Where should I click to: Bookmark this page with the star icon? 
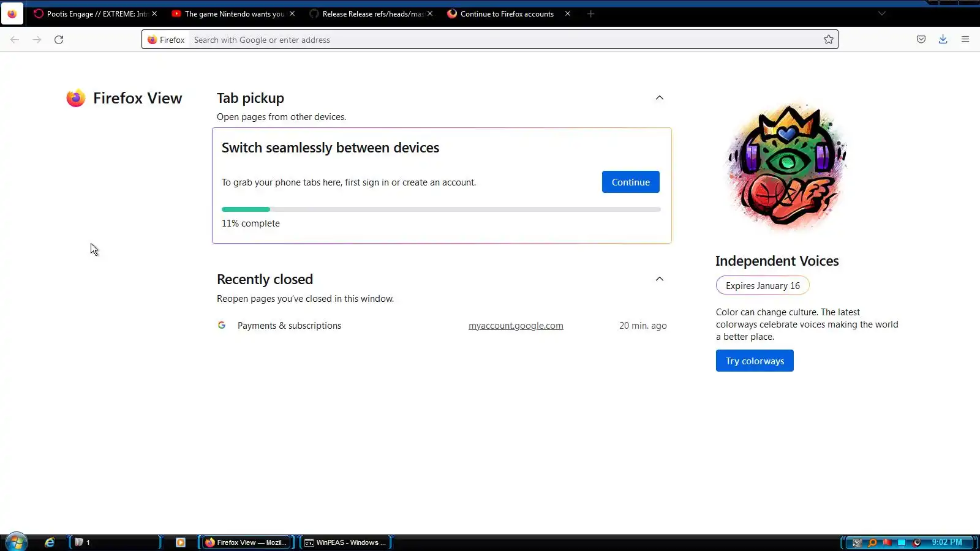[x=829, y=40]
